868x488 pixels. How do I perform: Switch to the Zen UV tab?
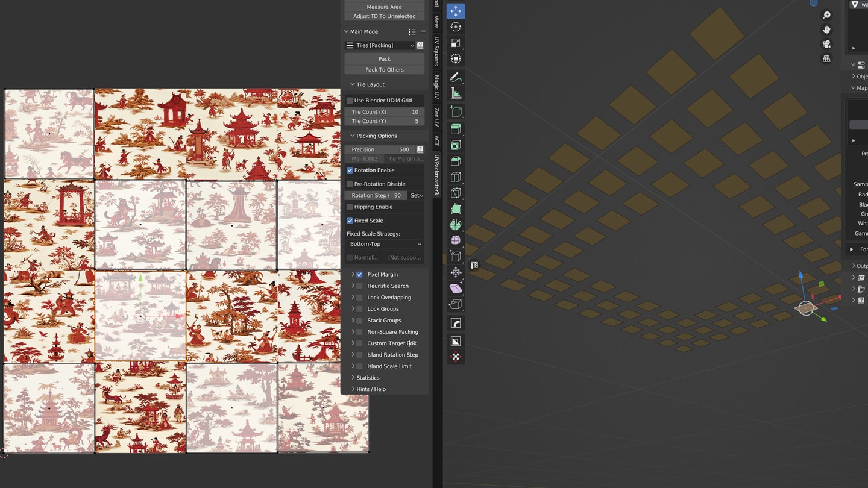436,117
